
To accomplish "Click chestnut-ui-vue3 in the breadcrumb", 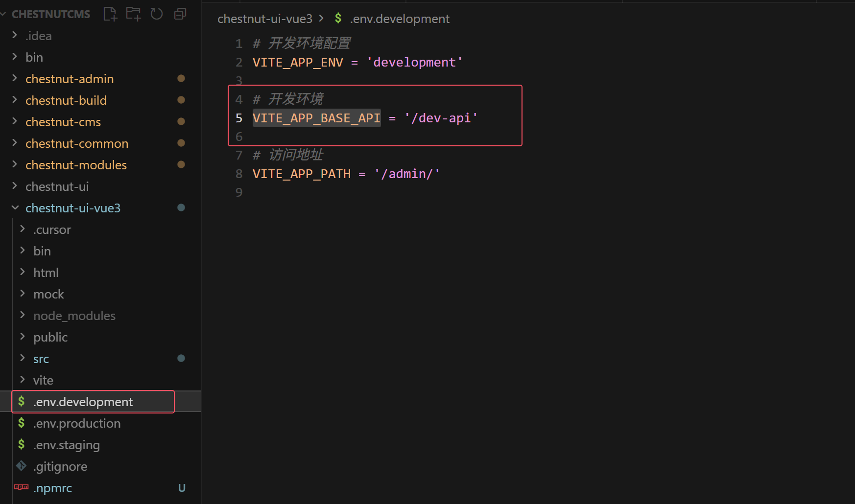I will pos(264,19).
